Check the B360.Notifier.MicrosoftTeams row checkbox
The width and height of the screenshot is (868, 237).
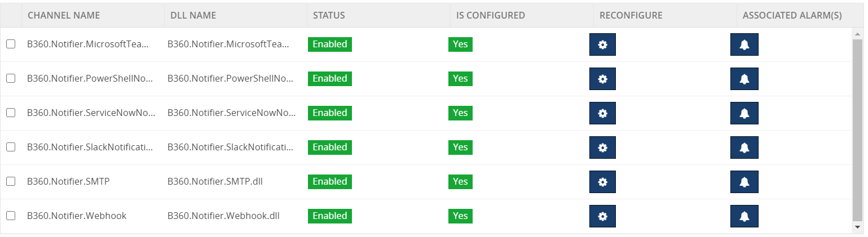11,44
